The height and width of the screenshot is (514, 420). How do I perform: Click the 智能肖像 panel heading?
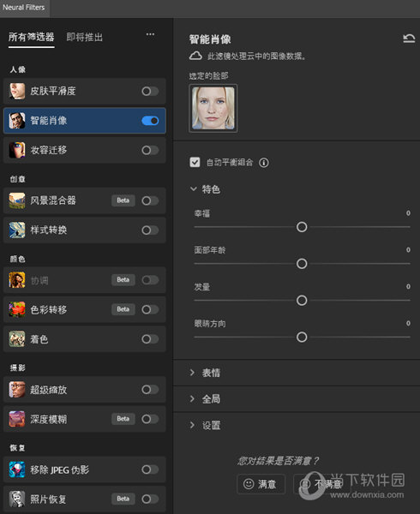(210, 39)
